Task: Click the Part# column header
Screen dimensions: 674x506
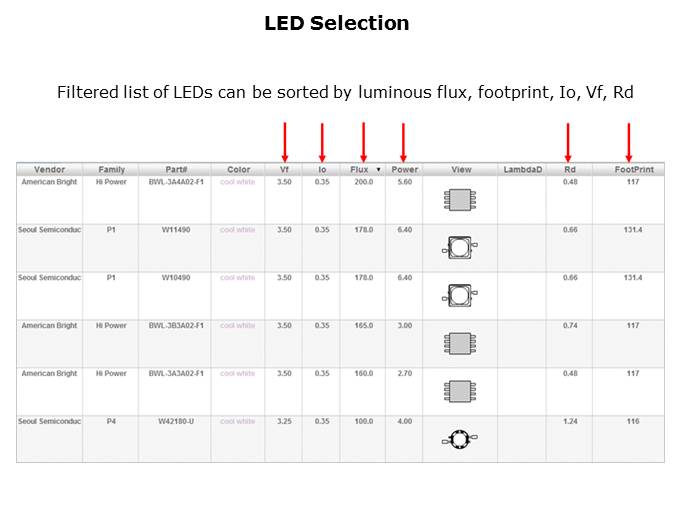Action: click(175, 170)
